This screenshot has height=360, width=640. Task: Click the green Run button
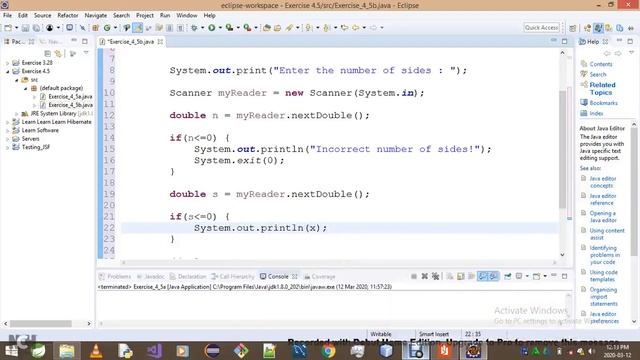pyautogui.click(x=212, y=28)
